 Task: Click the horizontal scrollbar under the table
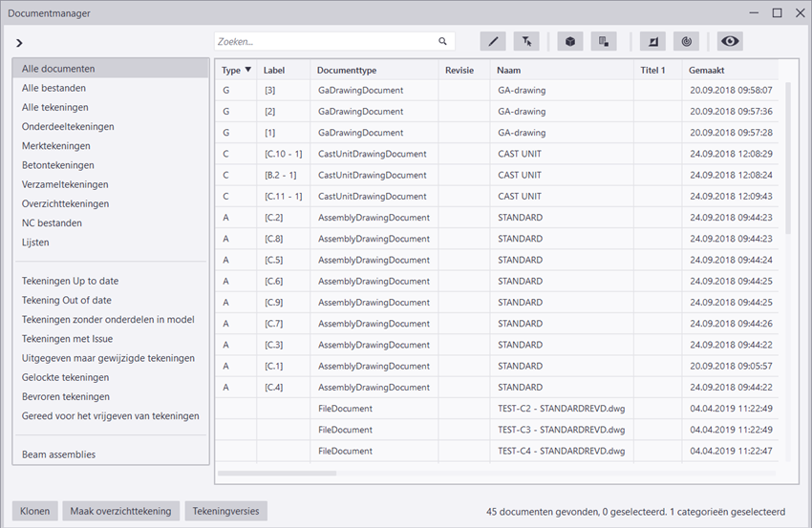(277, 473)
